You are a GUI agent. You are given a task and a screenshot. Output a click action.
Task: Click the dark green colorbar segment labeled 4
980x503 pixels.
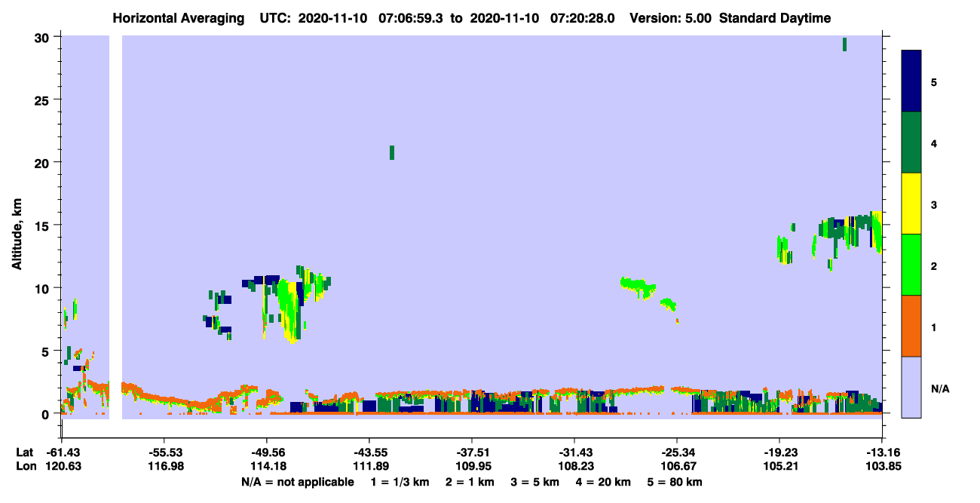[x=911, y=143]
